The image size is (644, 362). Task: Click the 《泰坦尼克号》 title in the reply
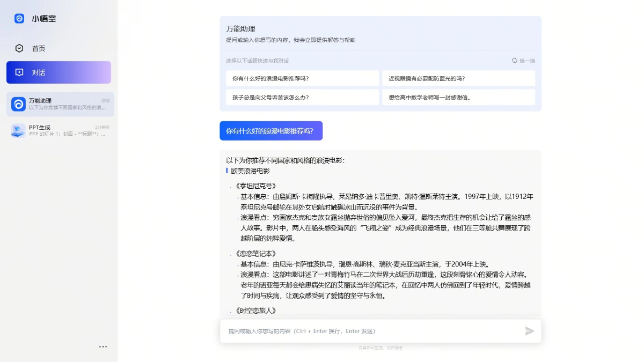255,186
